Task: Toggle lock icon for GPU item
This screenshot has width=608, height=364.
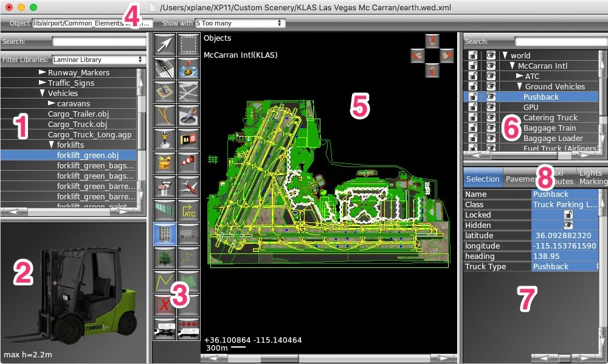Action: pyautogui.click(x=472, y=107)
